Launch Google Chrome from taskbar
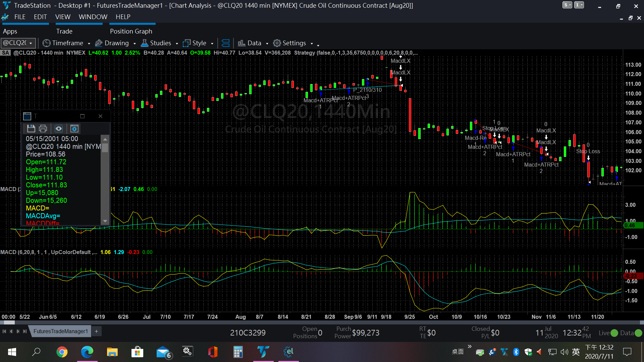The width and height of the screenshot is (644, 362). (62, 352)
